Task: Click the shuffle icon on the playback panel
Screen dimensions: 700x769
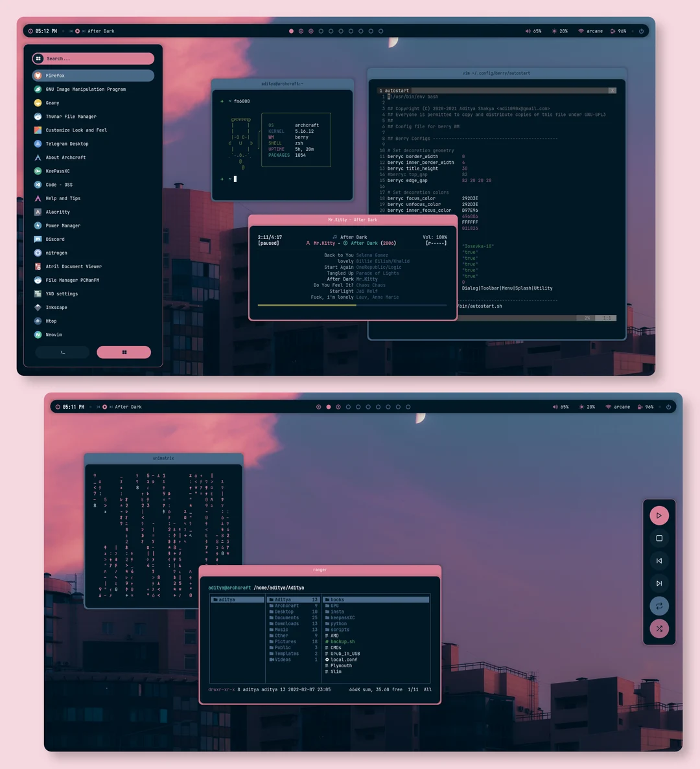Action: [x=659, y=628]
